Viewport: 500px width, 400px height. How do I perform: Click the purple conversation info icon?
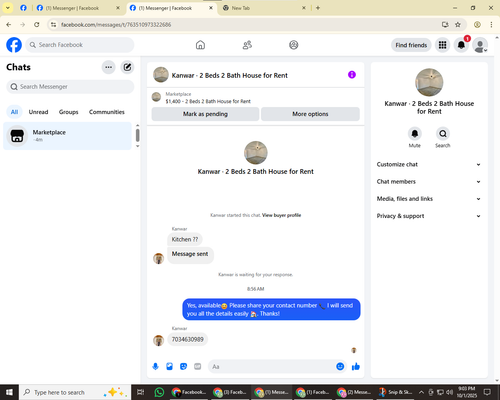click(352, 75)
